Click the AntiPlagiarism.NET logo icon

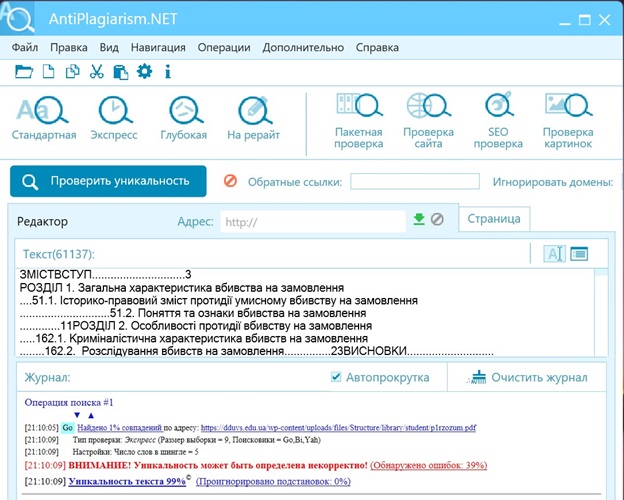tap(18, 18)
